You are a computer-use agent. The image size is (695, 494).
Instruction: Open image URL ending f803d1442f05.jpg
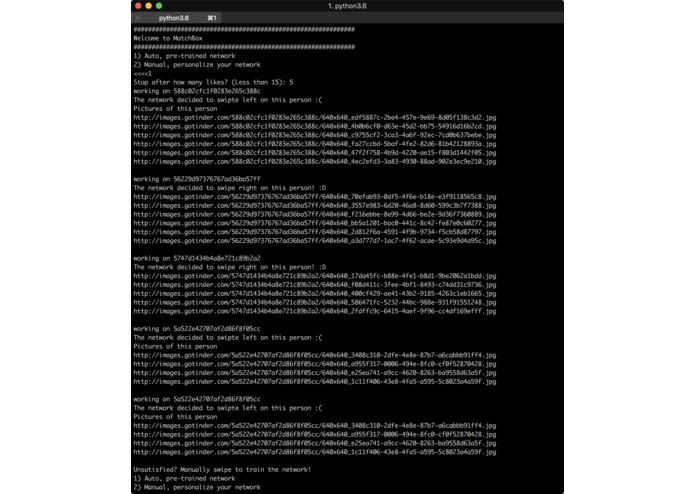point(315,153)
